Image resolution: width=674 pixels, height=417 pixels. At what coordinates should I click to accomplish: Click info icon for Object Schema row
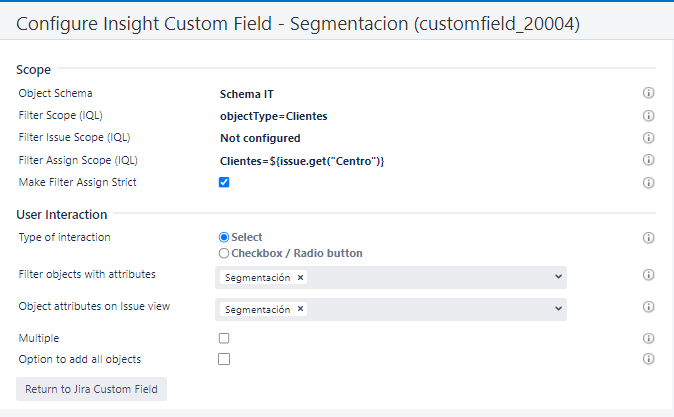(x=648, y=93)
